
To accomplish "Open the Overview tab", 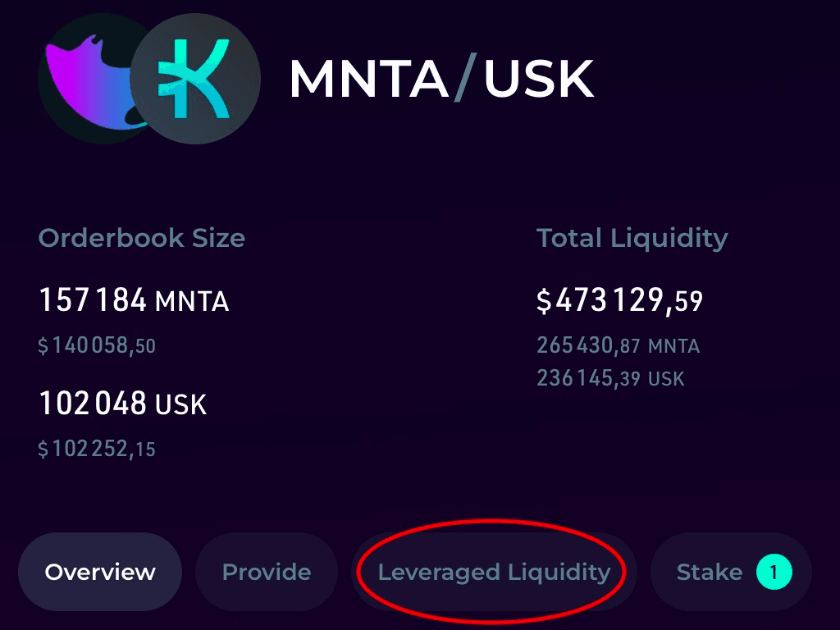I will 100,572.
